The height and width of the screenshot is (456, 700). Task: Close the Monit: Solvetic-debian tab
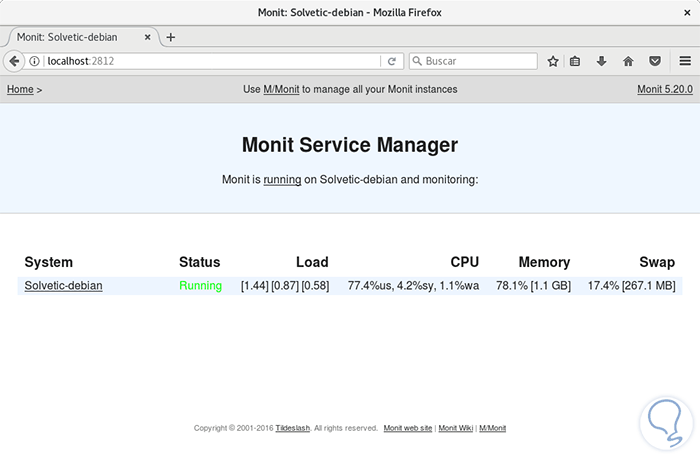coord(148,37)
